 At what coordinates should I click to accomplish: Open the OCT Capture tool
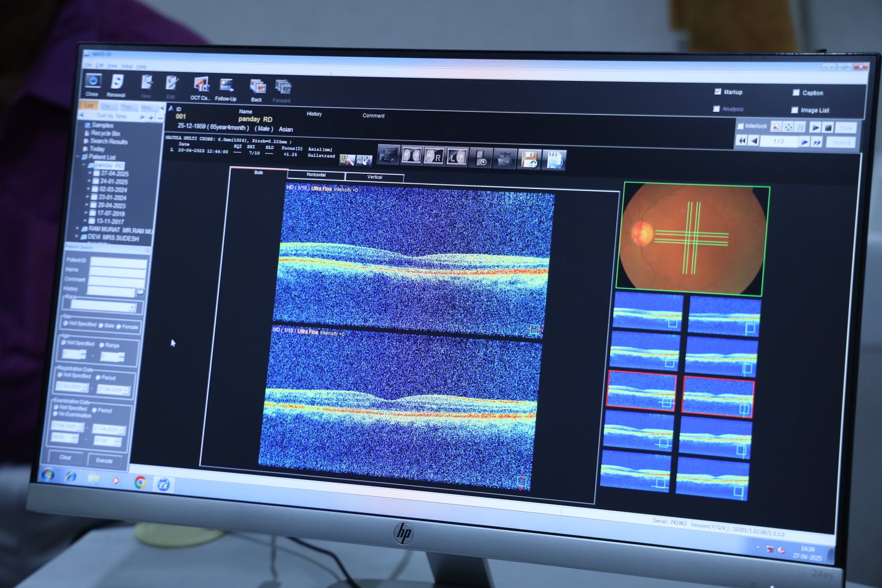(x=201, y=86)
